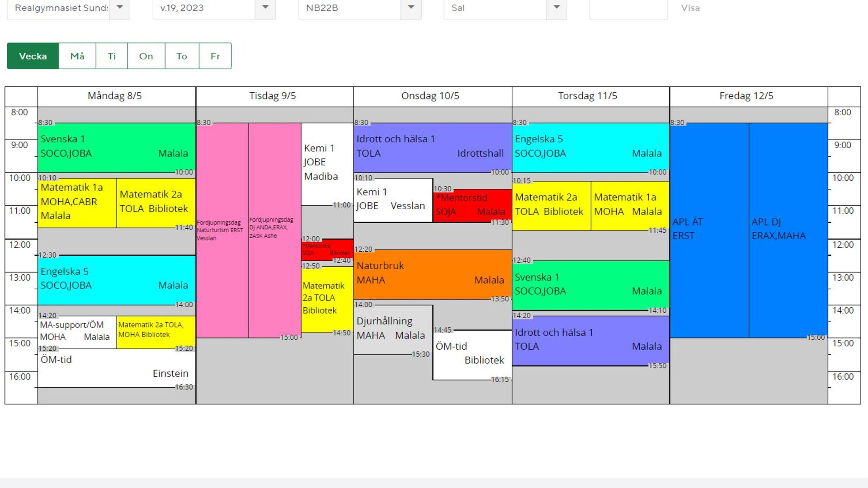The image size is (868, 488).
Task: Open Wednesday's Kemi 1 JOBE Vesslan lesson
Action: click(393, 200)
